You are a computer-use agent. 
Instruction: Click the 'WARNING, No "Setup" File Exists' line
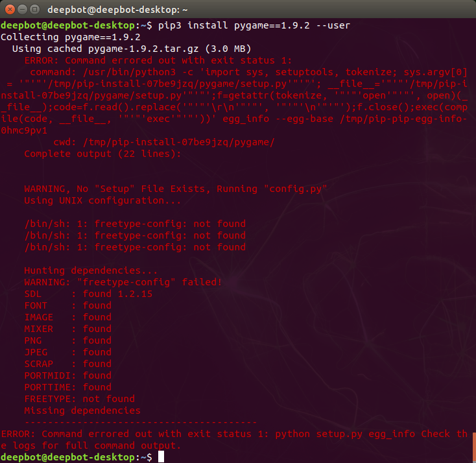(176, 189)
